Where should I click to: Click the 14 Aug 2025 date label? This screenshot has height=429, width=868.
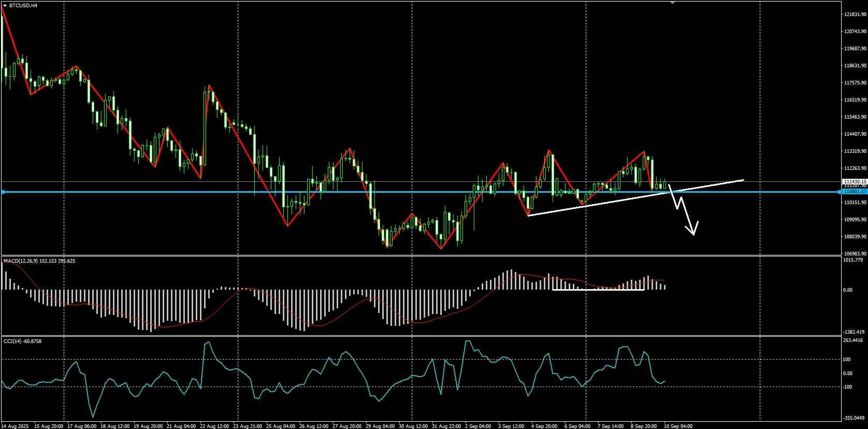click(x=16, y=426)
